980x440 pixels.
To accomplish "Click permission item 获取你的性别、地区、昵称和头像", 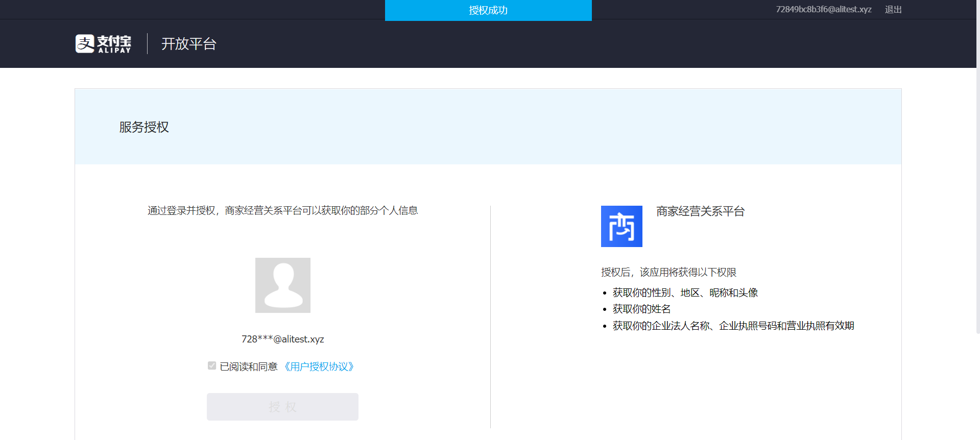I will pos(685,292).
